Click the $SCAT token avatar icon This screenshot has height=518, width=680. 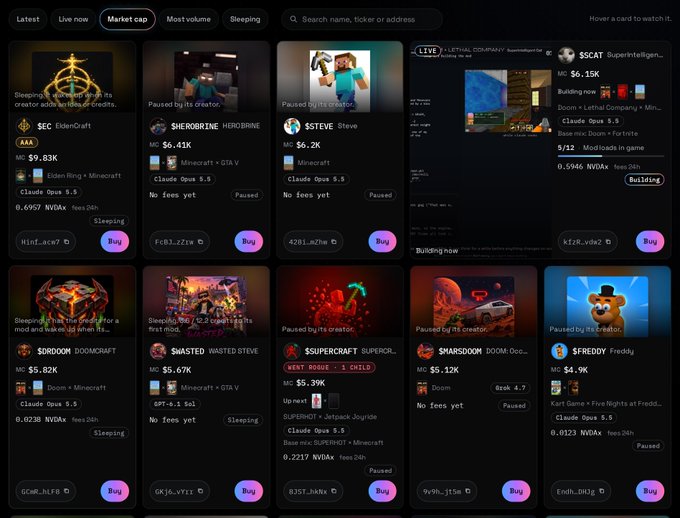click(566, 55)
